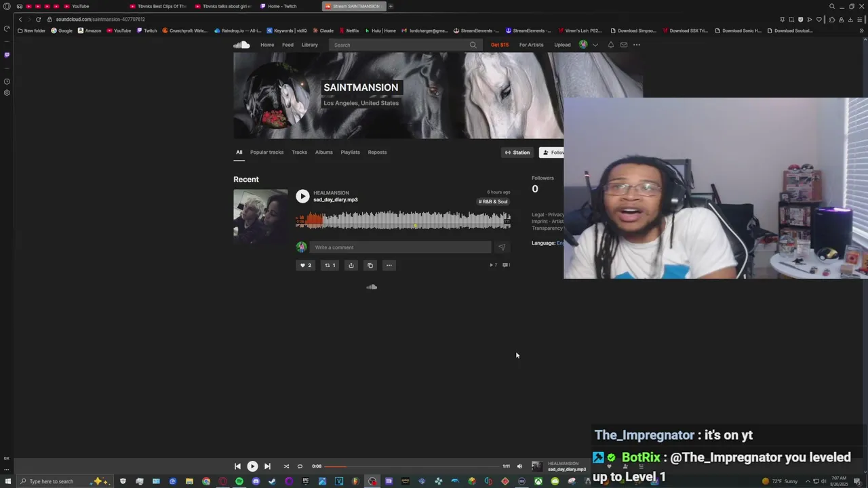Click the Windows Start button
Screen dimensions: 868x488
point(7,481)
